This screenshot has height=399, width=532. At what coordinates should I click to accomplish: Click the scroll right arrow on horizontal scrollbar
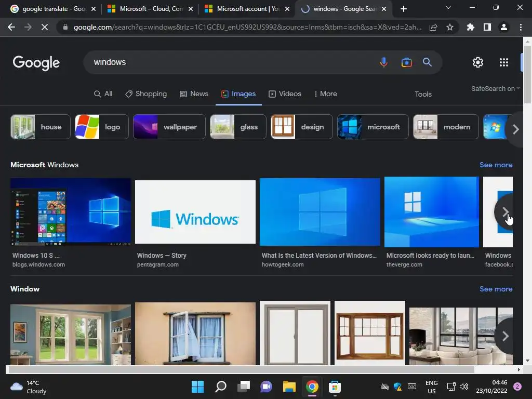click(x=519, y=369)
